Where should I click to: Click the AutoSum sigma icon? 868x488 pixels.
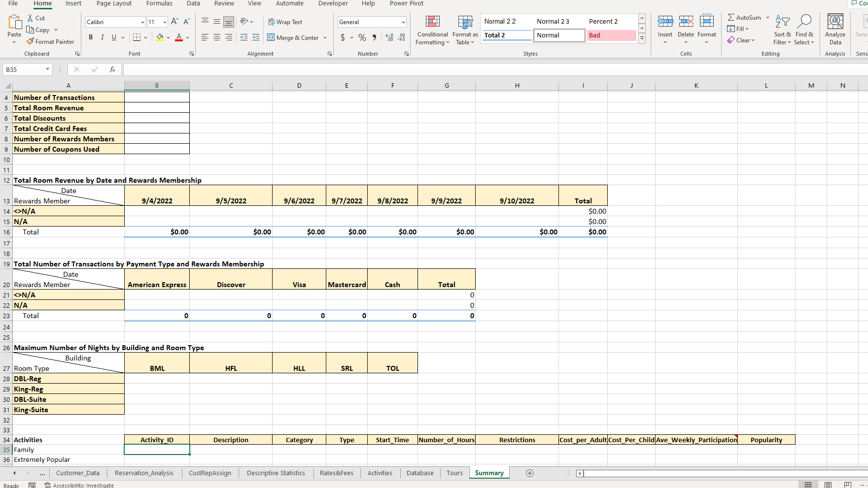coord(731,17)
